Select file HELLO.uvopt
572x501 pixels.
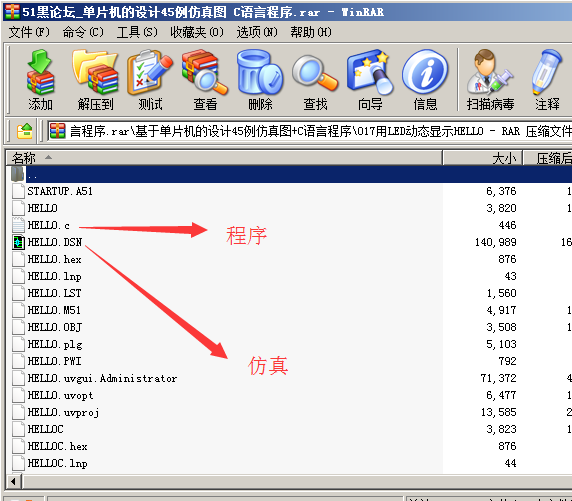[61, 396]
